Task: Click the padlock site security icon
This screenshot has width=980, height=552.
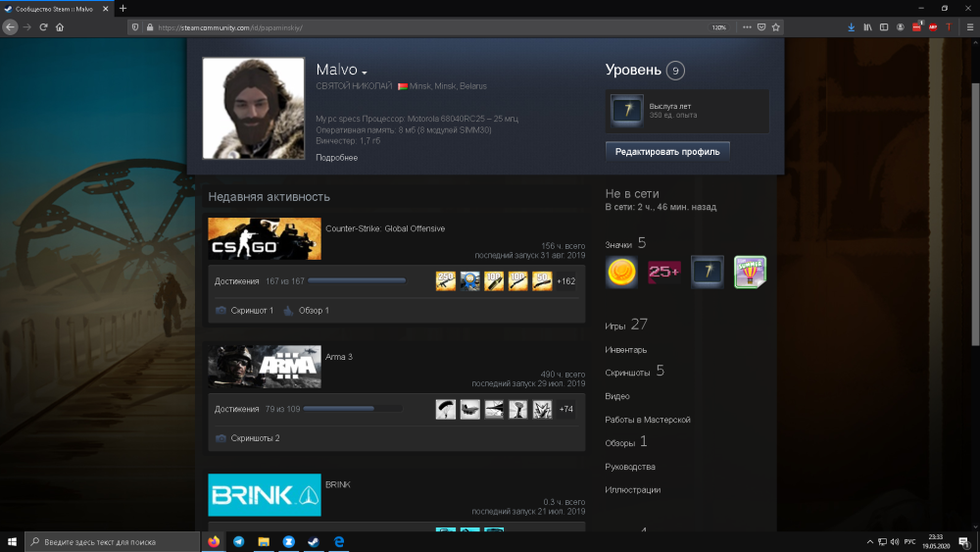Action: tap(150, 27)
